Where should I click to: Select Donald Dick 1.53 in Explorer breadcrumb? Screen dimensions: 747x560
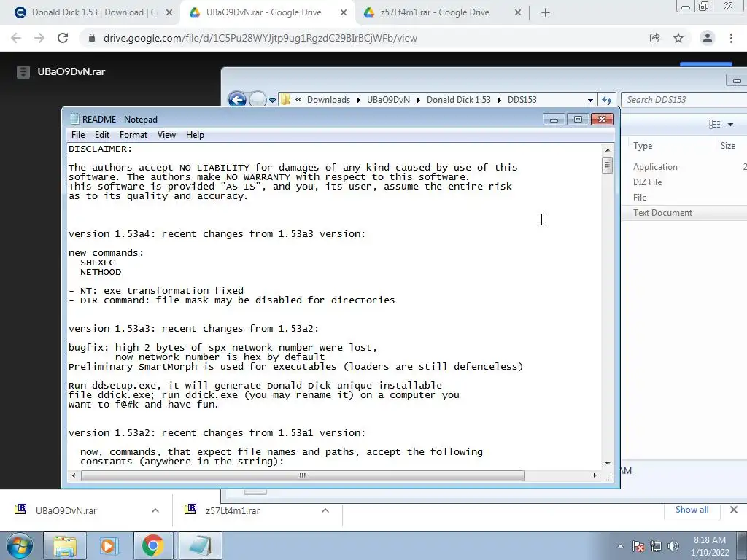click(458, 99)
